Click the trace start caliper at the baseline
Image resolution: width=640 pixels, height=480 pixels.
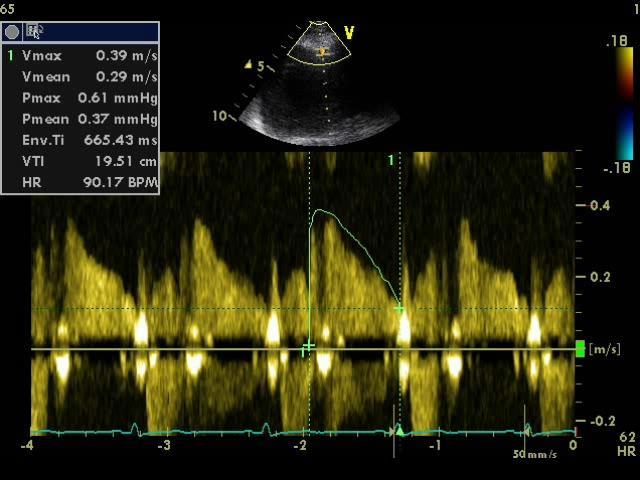(x=308, y=347)
